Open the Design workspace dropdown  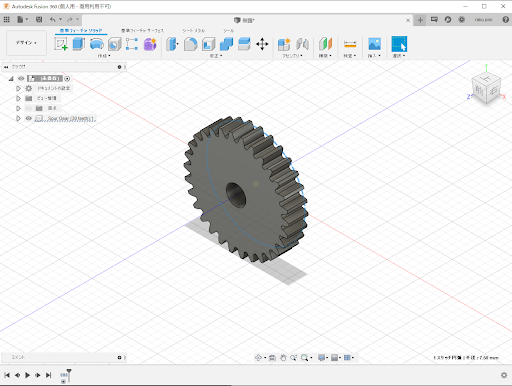pyautogui.click(x=26, y=43)
